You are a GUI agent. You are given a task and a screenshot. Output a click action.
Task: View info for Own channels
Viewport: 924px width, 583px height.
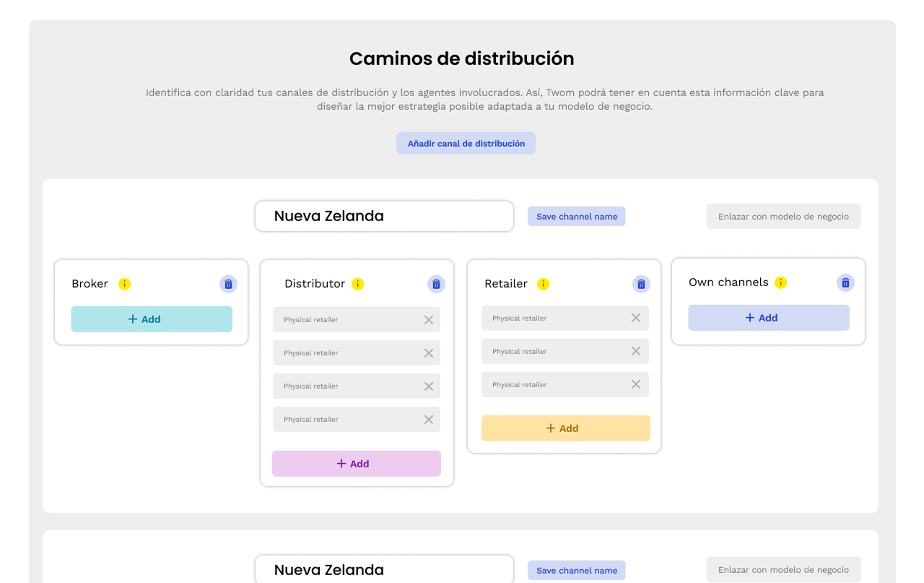point(780,282)
